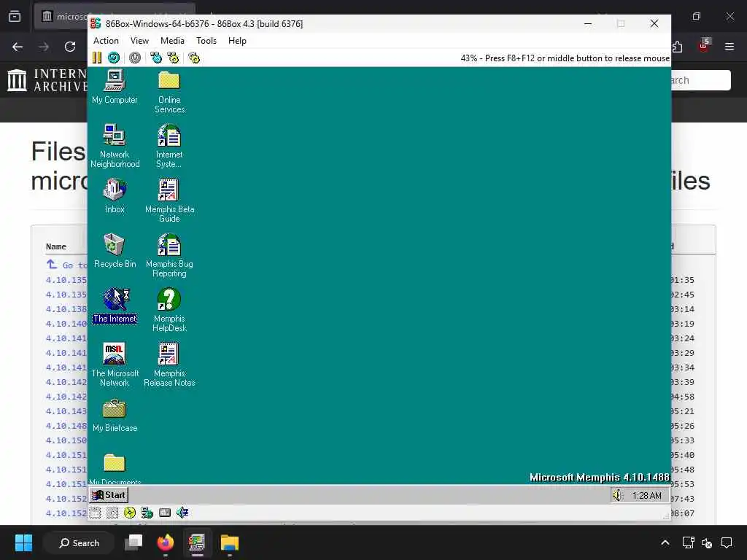
Task: Click the Internet Archive logo
Action: pyautogui.click(x=47, y=80)
